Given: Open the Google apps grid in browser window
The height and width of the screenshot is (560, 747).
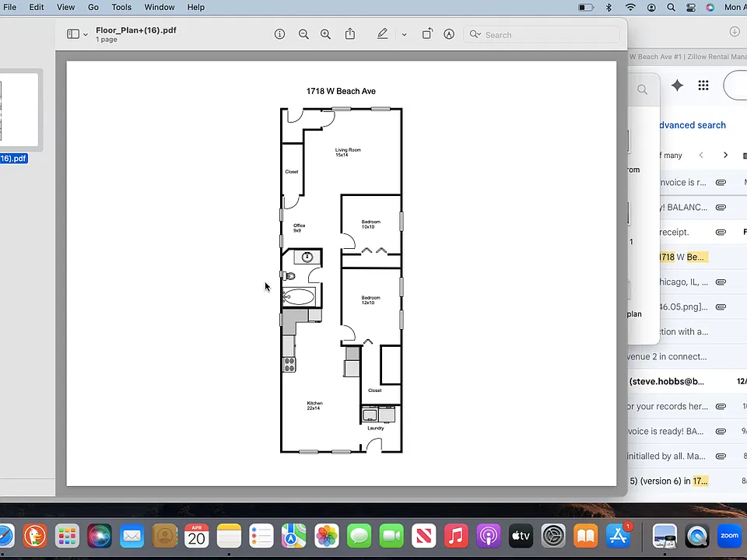Looking at the screenshot, I should pos(703,86).
